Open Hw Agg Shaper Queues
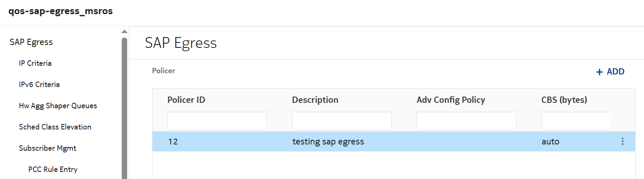 coord(58,106)
